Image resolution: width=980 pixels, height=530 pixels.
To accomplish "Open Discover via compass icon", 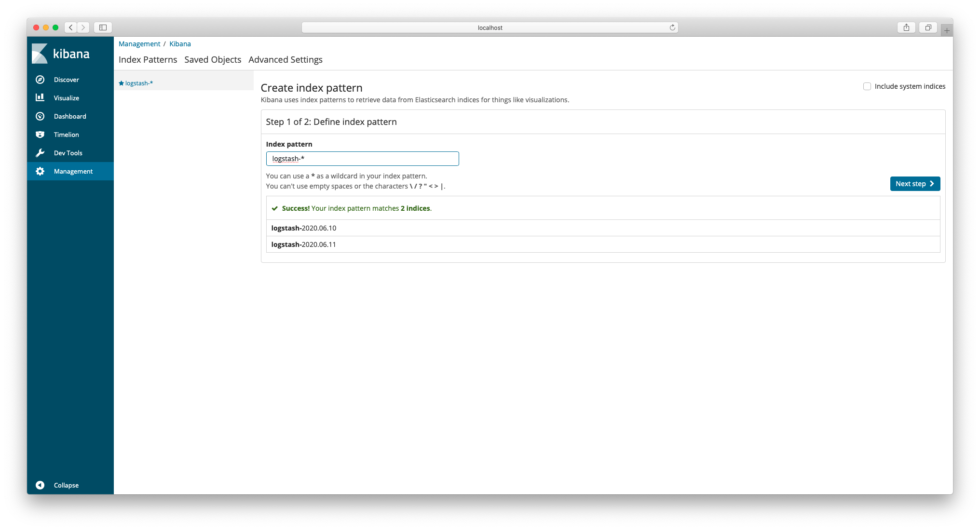I will (40, 80).
